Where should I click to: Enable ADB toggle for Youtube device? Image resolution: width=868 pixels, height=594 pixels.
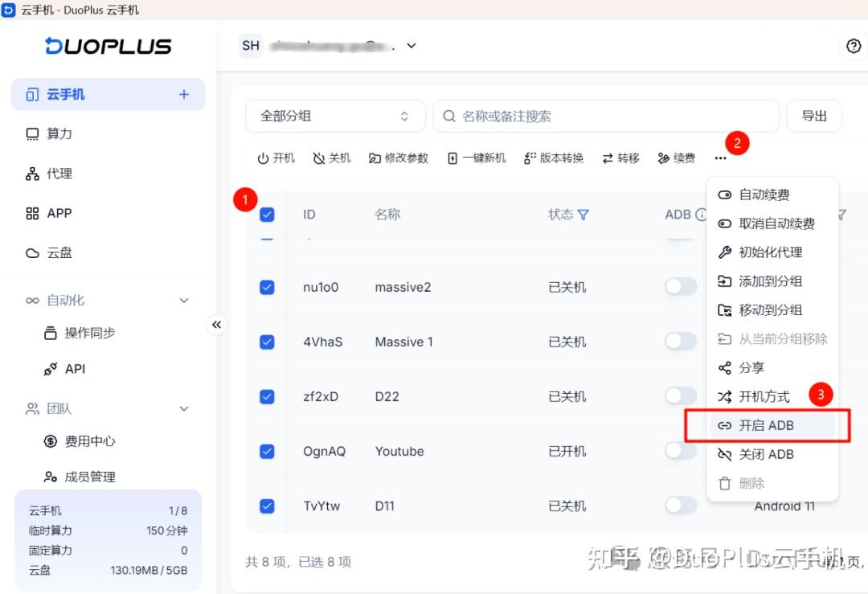681,451
